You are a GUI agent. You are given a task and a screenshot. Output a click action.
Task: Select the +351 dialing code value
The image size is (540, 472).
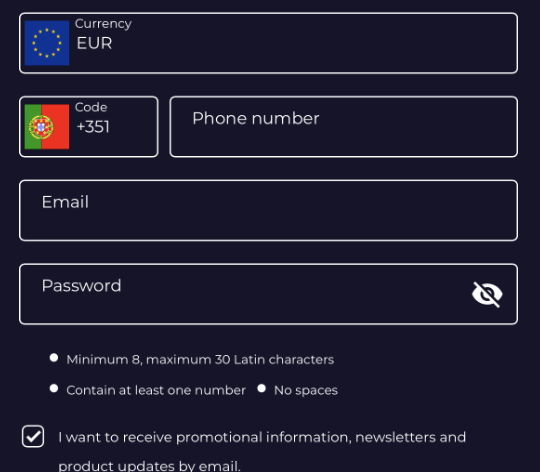pyautogui.click(x=93, y=127)
